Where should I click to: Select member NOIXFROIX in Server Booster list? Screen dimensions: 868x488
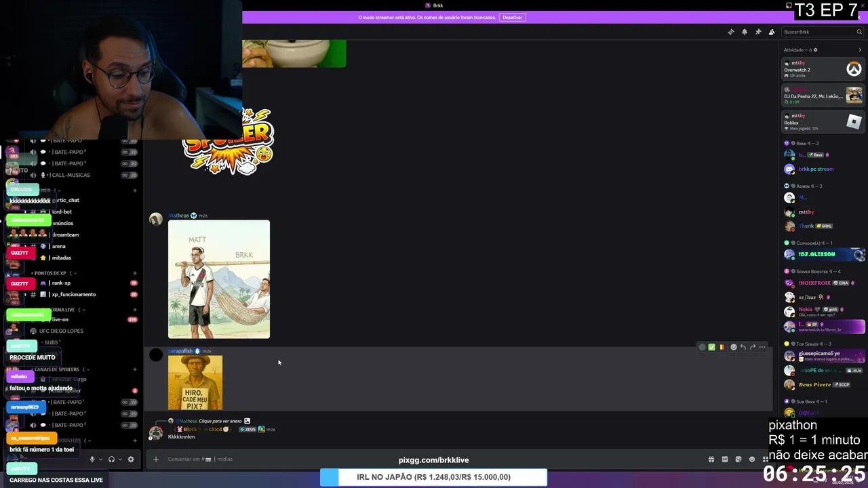click(823, 283)
